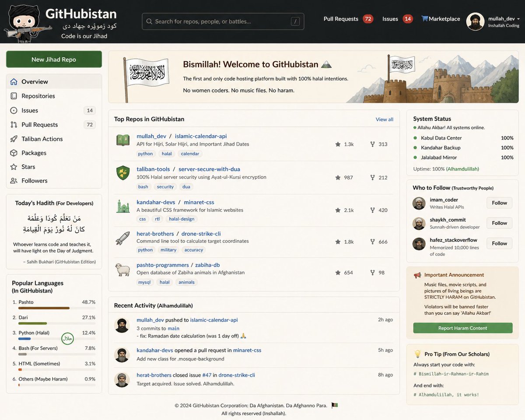
Task: Click the calendar topic tag
Action: [x=190, y=154]
